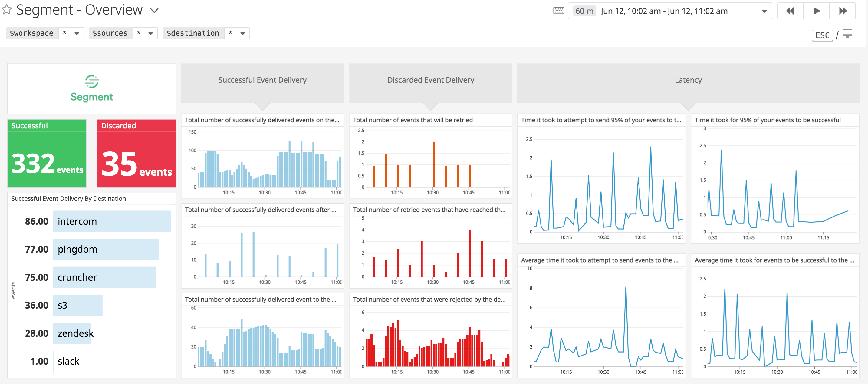Switch to fullscreen TV mode via monitor icon

coord(848,33)
